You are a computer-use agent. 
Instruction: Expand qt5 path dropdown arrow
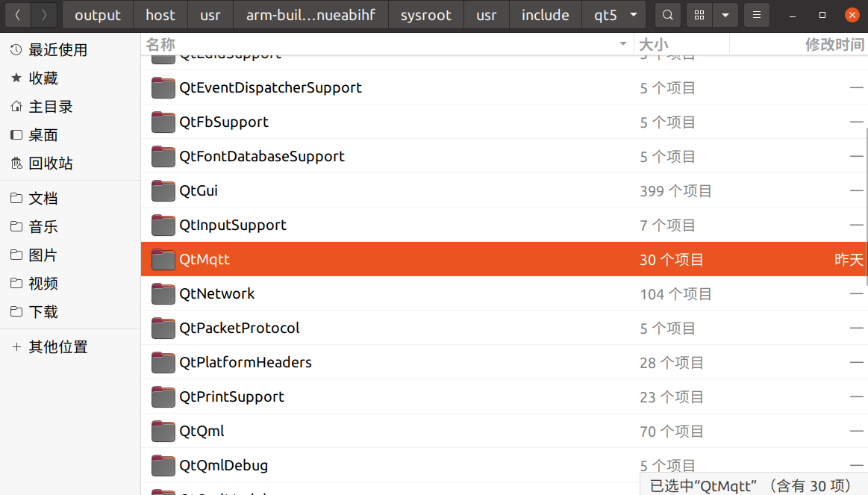coord(634,15)
